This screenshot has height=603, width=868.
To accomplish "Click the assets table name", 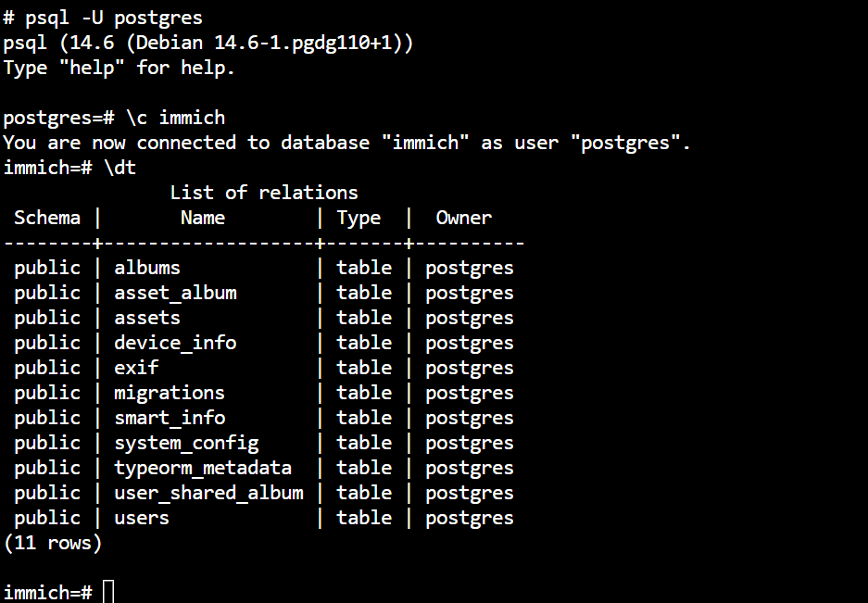I will (147, 318).
